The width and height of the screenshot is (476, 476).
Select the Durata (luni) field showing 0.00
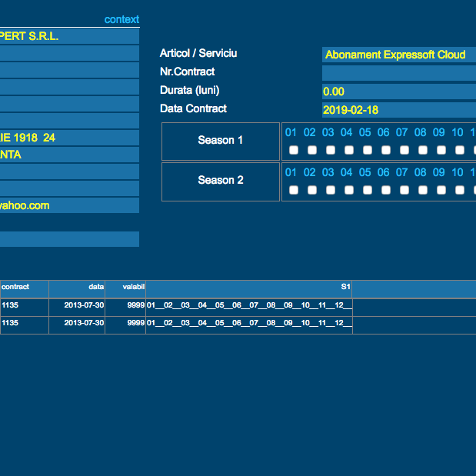(x=398, y=92)
